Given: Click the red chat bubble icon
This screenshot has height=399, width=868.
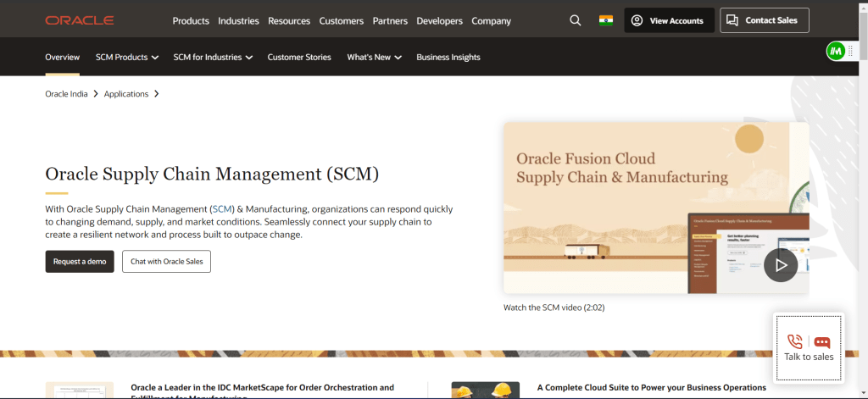Looking at the screenshot, I should [x=822, y=342].
